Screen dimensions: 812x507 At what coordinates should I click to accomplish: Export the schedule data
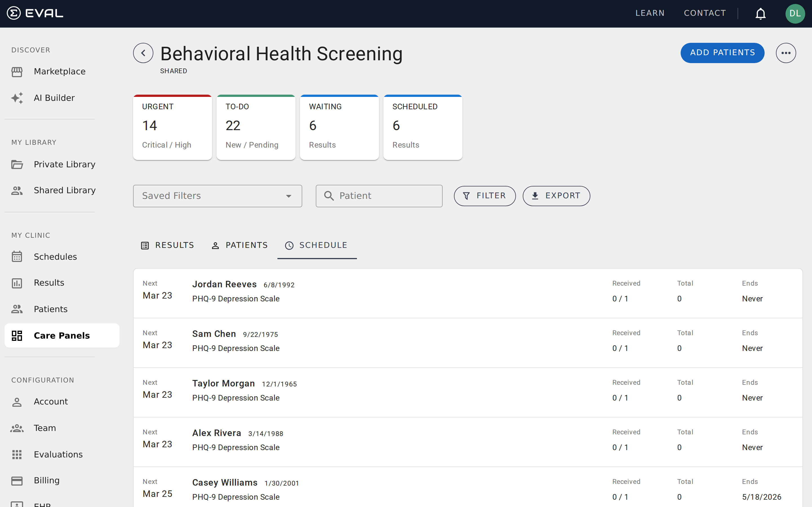556,196
